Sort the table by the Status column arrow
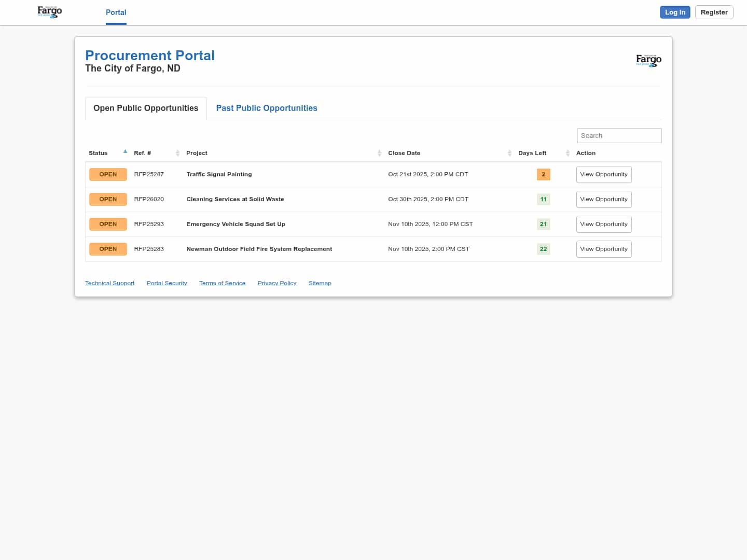Screen dimensions: 747x560 pyautogui.click(x=125, y=152)
